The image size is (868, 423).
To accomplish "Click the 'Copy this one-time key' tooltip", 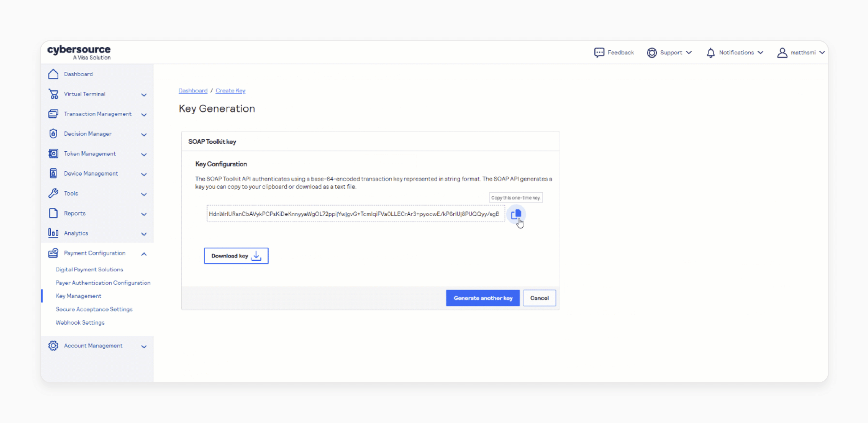I will pyautogui.click(x=516, y=197).
